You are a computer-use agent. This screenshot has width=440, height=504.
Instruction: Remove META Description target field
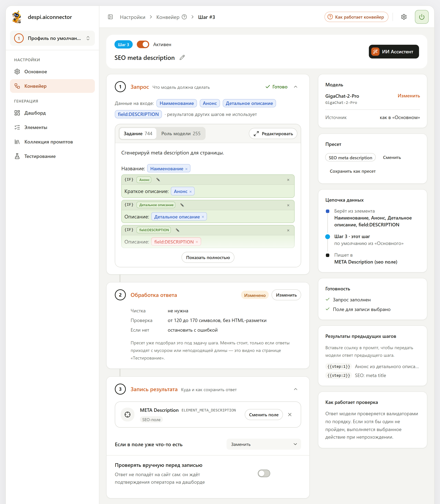(x=290, y=415)
